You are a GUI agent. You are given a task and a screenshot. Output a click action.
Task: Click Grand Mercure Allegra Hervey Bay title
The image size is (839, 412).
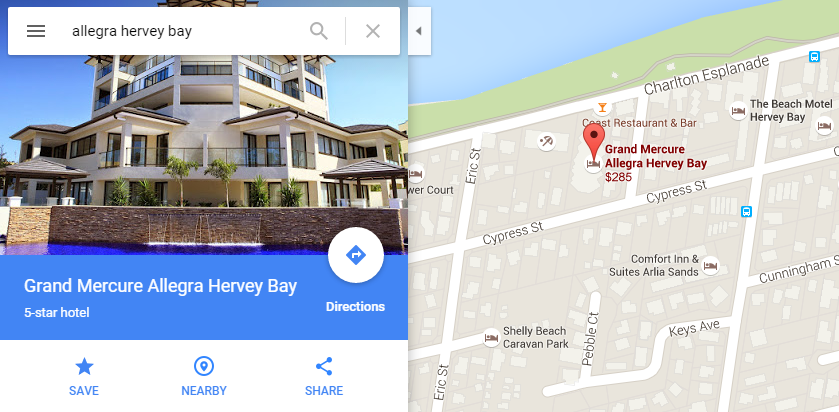click(x=160, y=286)
